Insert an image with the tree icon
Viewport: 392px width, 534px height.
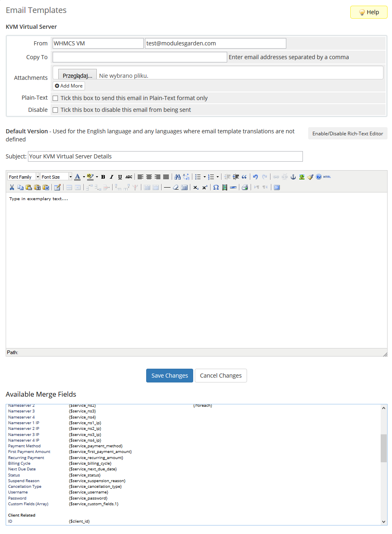click(x=302, y=177)
